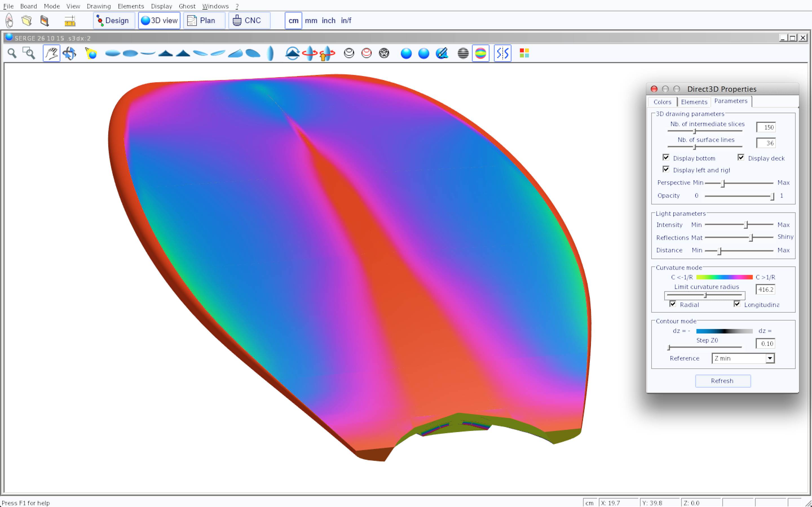
Task: Uncheck Display deck checkbox
Action: (741, 158)
